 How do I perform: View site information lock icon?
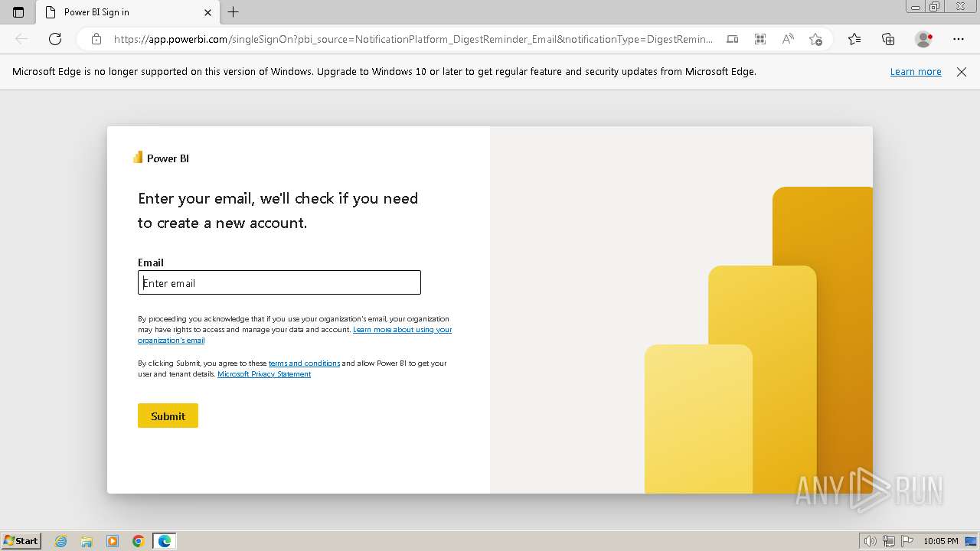tap(96, 39)
